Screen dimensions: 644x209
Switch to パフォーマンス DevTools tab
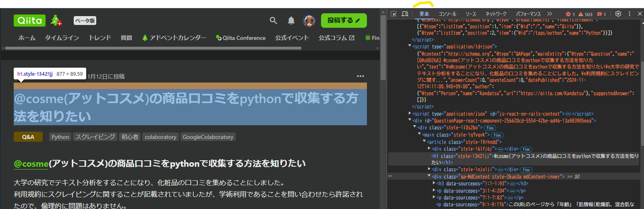(x=528, y=14)
